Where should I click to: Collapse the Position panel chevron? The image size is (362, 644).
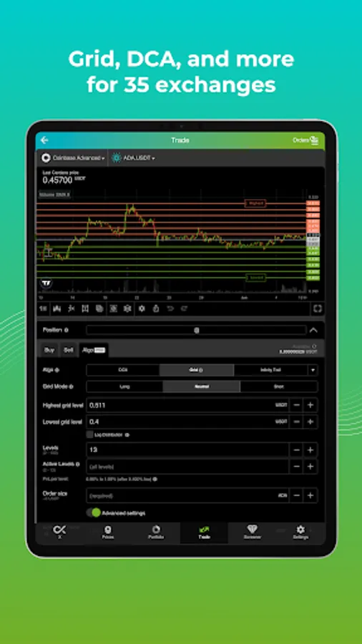pyautogui.click(x=313, y=330)
